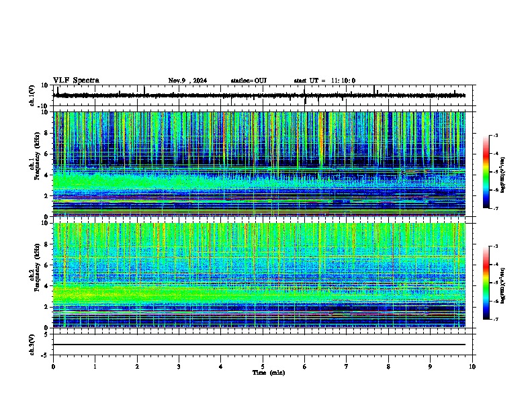Viewport: 532px width, 411px height.
Task: Click the ch.1 colorbar "log(PSD)" unit label
Action: point(503,175)
